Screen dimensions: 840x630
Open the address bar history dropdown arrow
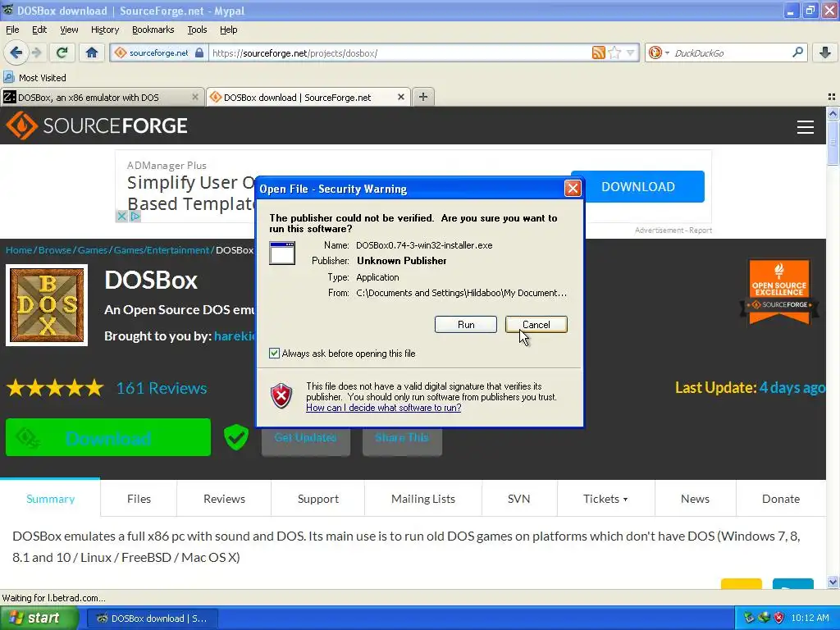coord(631,52)
